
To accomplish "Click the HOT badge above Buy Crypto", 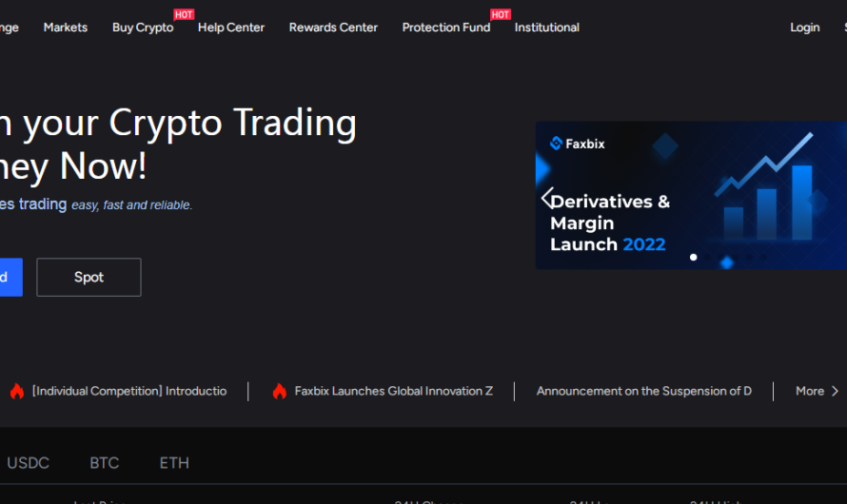I will [x=184, y=15].
